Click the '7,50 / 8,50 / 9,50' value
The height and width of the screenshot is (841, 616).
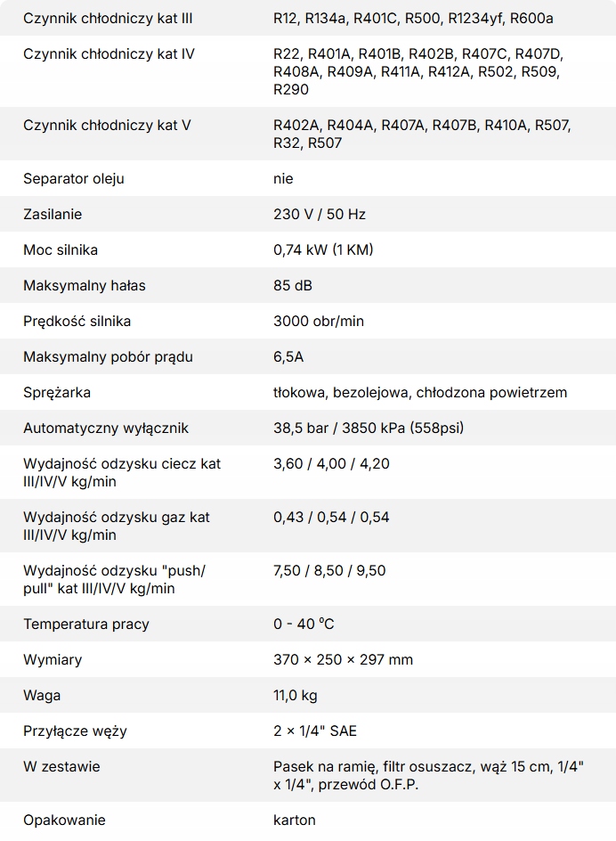(x=329, y=571)
